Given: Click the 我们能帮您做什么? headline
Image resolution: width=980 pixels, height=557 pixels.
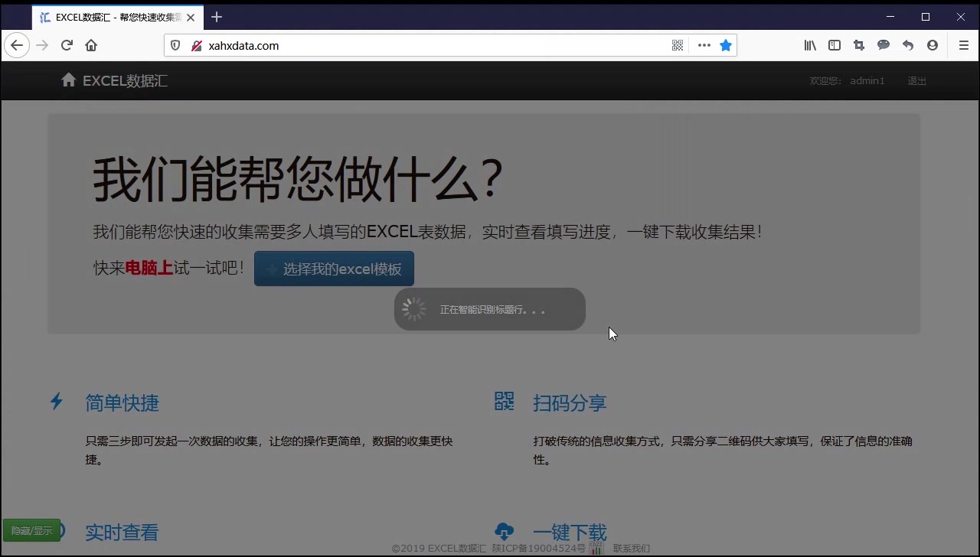Looking at the screenshot, I should pyautogui.click(x=298, y=180).
